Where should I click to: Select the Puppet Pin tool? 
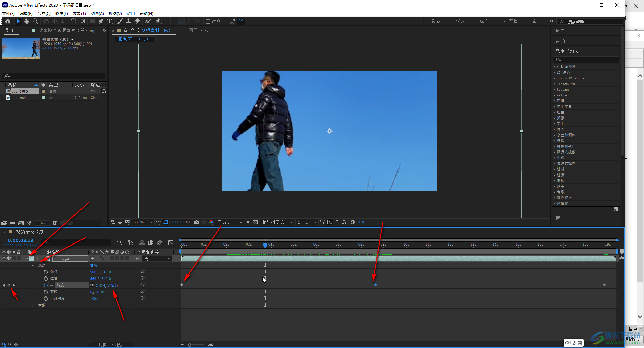(x=158, y=21)
